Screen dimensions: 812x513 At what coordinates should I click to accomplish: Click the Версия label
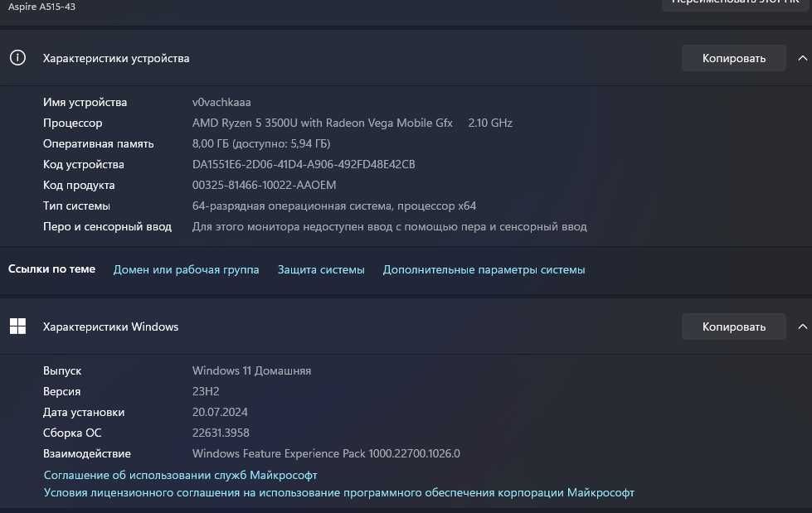61,391
